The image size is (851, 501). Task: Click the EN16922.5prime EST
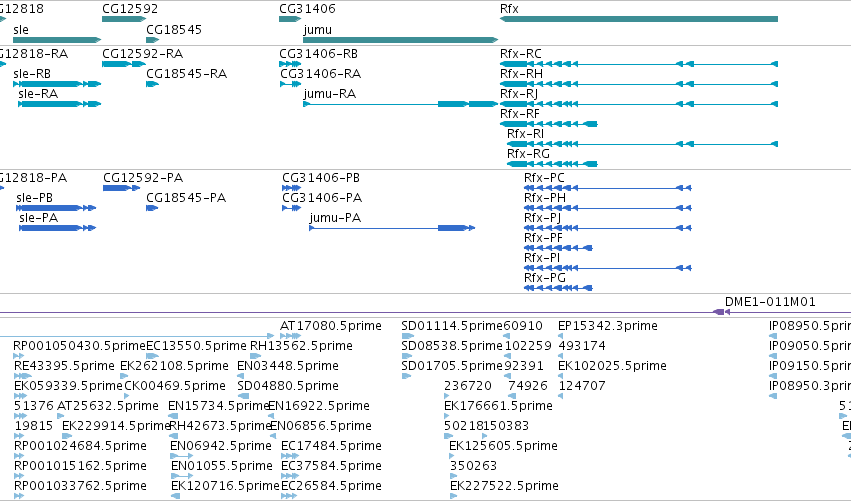click(x=319, y=407)
